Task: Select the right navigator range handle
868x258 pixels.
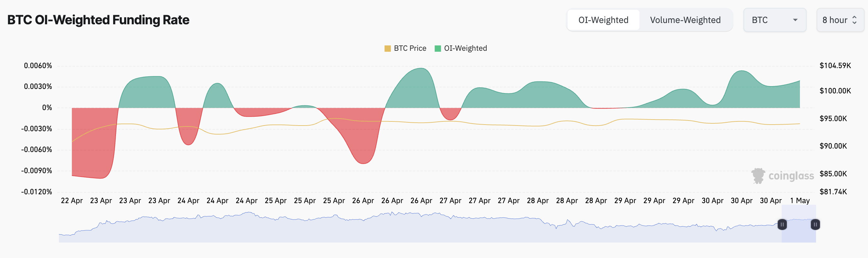Action: 815,224
